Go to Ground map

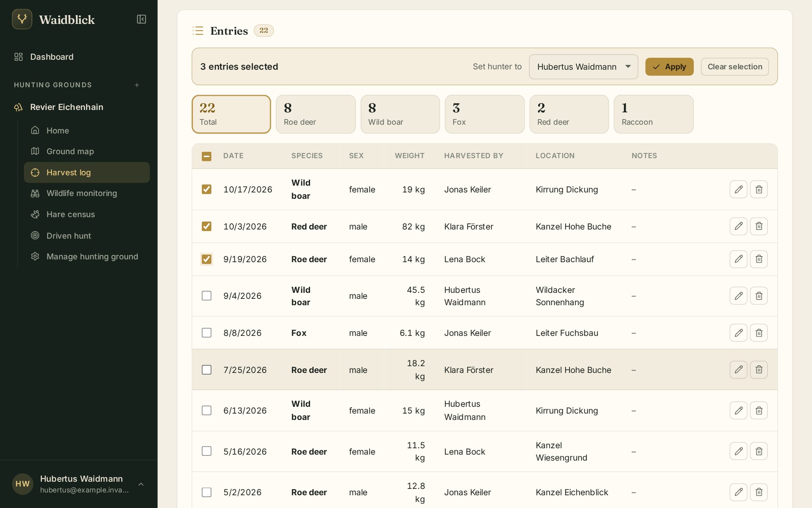pyautogui.click(x=87, y=151)
